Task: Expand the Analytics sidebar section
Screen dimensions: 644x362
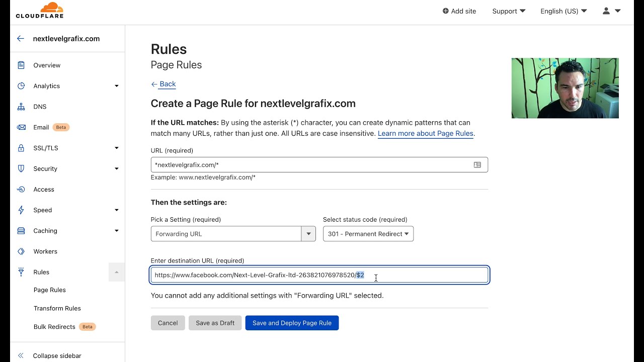Action: pyautogui.click(x=117, y=86)
